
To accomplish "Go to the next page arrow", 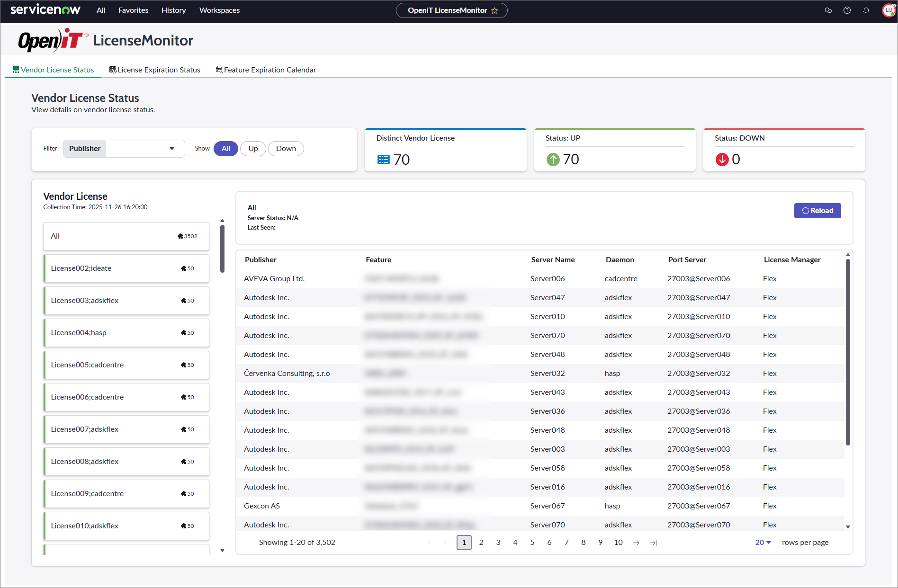I will click(x=636, y=543).
